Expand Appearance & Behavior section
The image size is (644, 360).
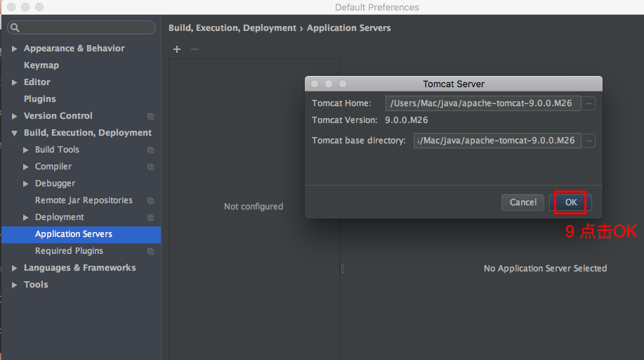click(x=14, y=49)
